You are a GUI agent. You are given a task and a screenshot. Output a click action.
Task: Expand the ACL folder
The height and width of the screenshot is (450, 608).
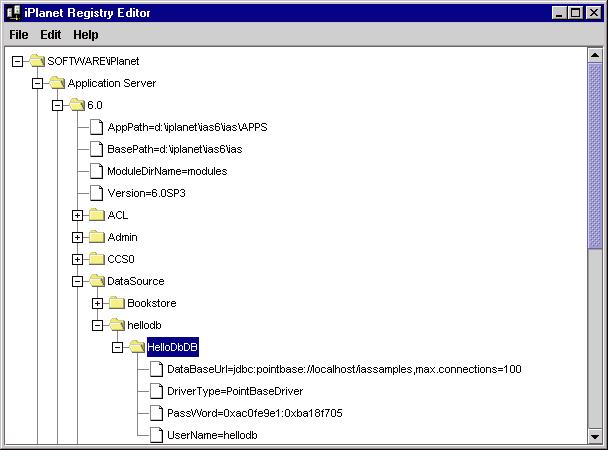[x=78, y=216]
